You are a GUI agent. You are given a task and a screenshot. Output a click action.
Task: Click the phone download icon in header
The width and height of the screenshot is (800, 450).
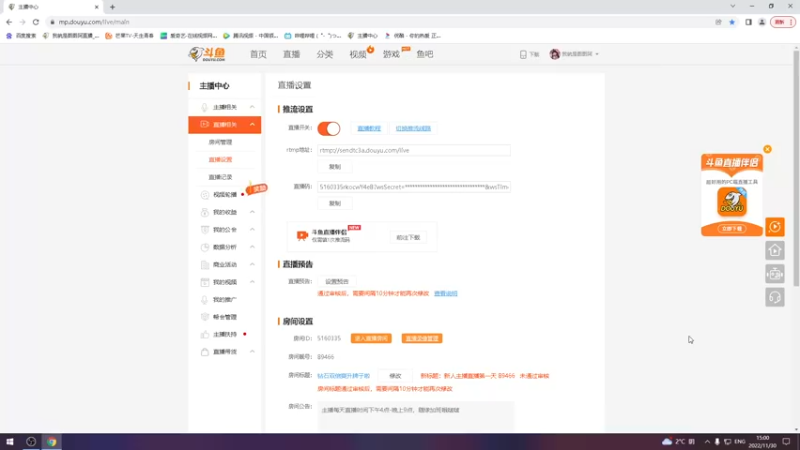[523, 55]
